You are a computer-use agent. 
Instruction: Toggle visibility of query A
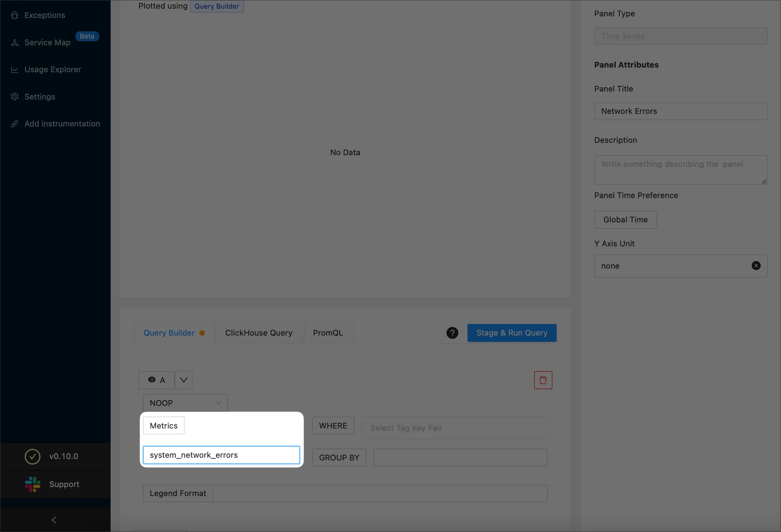coord(157,380)
